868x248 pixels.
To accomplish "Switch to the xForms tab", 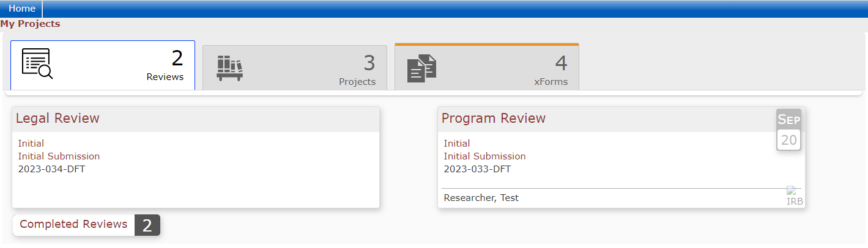I will coord(487,68).
